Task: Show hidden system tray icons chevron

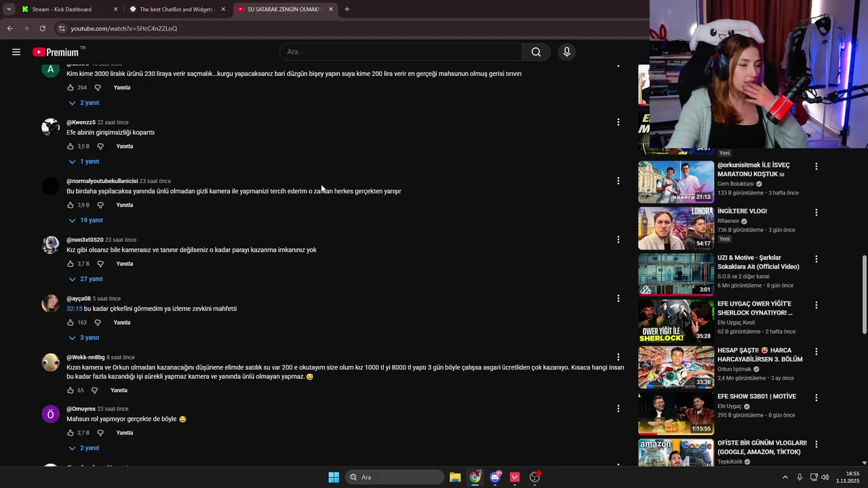Action: tap(785, 477)
